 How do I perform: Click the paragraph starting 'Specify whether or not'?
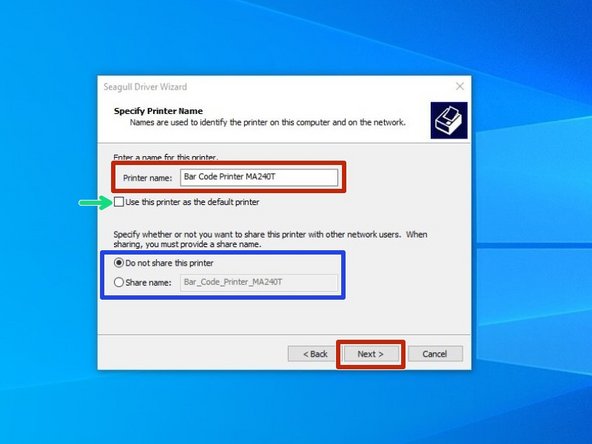[270, 239]
